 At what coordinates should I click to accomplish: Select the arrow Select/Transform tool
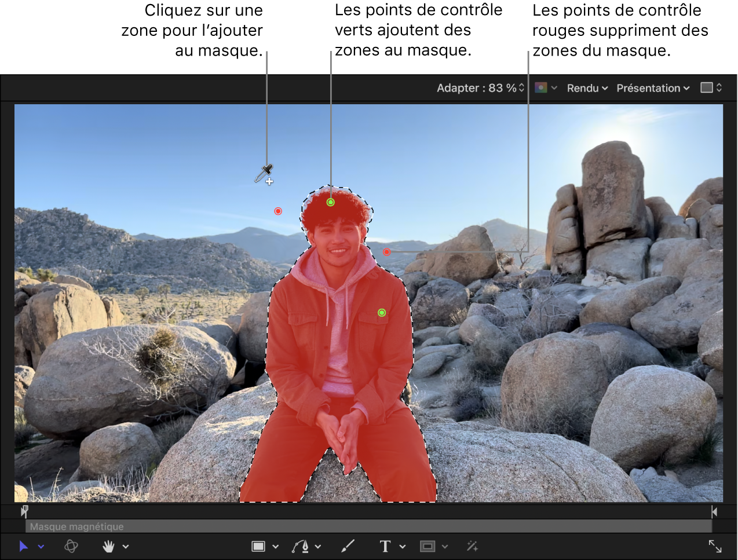click(x=23, y=546)
